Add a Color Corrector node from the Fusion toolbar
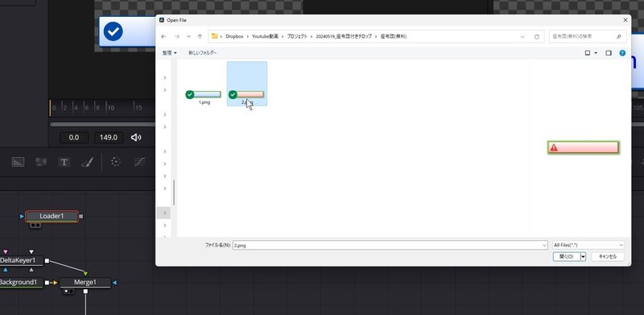This screenshot has height=315, width=644. (x=116, y=162)
